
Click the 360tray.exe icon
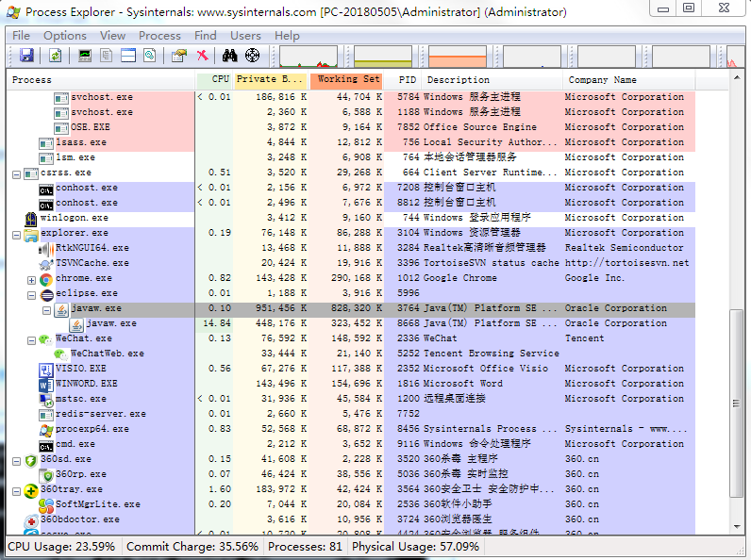pos(31,490)
